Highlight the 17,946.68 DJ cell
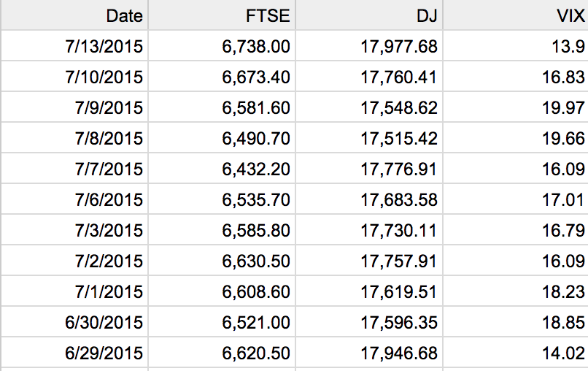The width and height of the screenshot is (588, 371). coord(369,353)
